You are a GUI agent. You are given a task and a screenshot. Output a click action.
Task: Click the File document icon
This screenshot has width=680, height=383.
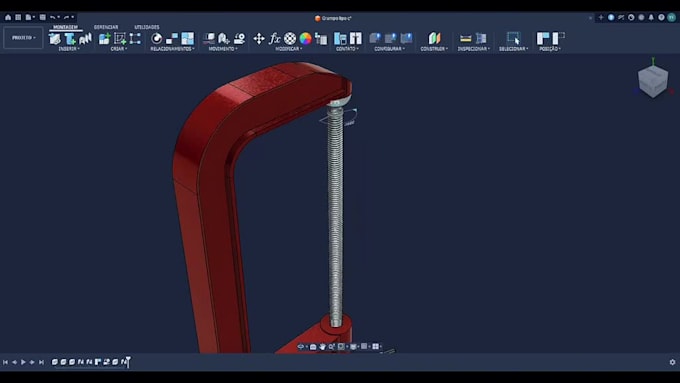(x=29, y=17)
